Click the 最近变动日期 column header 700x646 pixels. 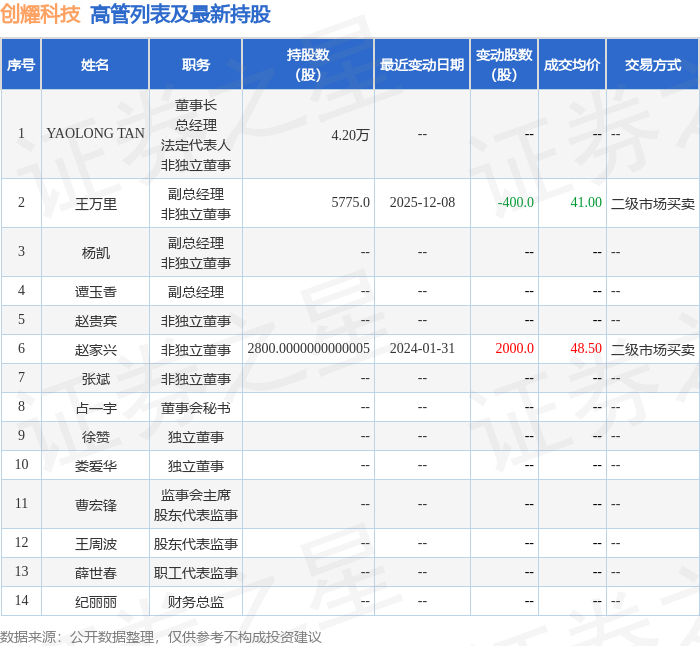(x=422, y=65)
